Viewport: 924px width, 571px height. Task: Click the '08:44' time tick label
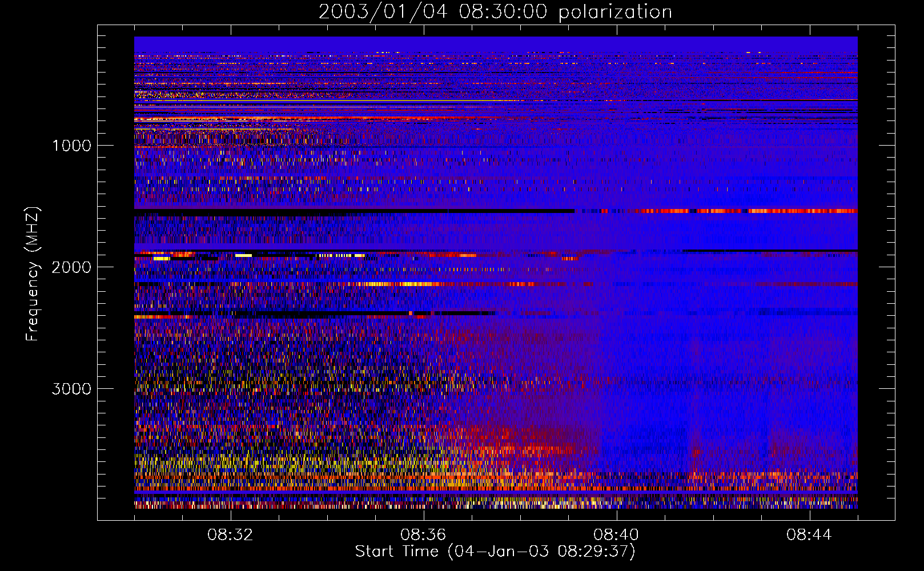809,535
